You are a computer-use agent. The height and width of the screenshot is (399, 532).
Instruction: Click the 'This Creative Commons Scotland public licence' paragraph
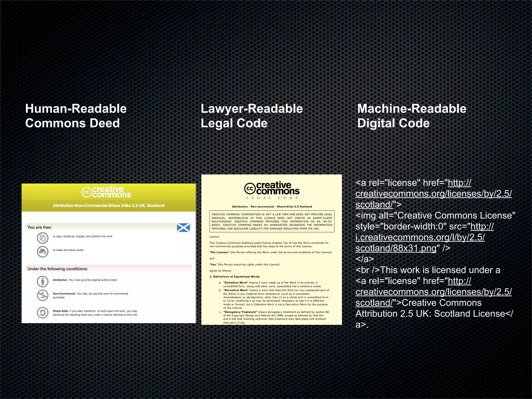tap(269, 245)
